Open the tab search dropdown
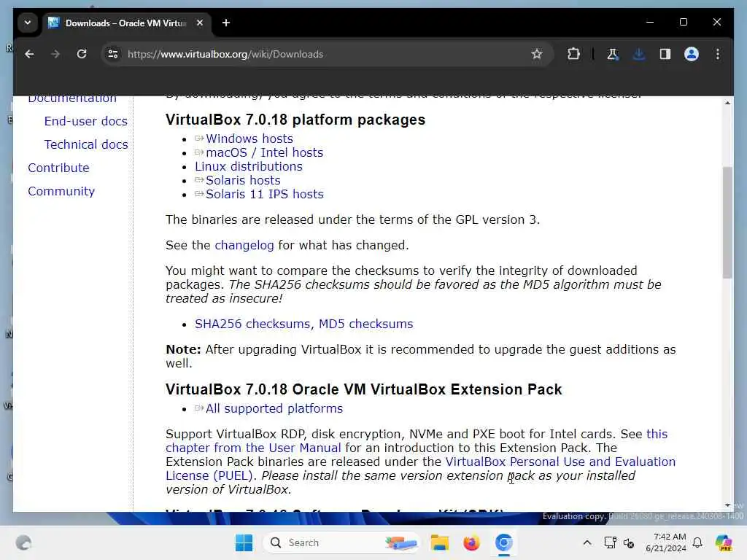The width and height of the screenshot is (747, 560). click(28, 23)
